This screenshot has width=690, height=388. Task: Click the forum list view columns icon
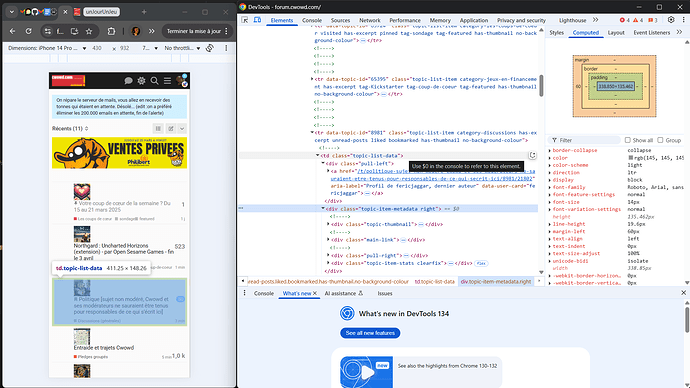[x=158, y=128]
